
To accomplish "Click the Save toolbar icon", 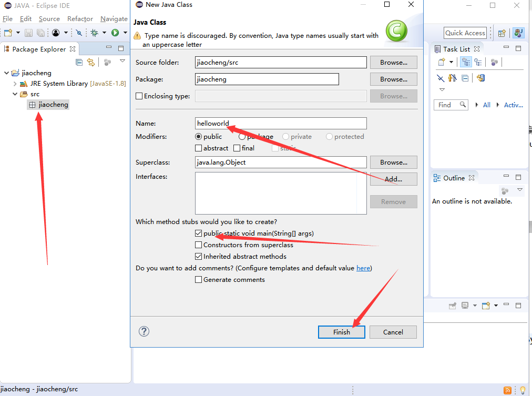I will pos(28,33).
